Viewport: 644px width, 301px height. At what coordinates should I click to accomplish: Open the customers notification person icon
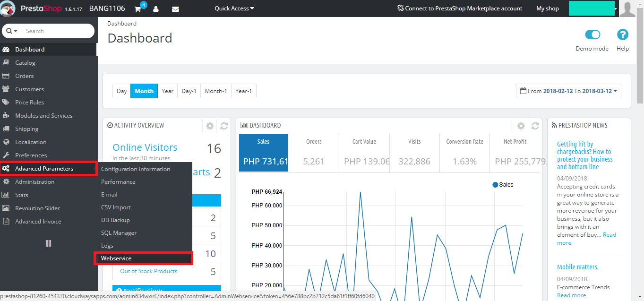[x=156, y=9]
